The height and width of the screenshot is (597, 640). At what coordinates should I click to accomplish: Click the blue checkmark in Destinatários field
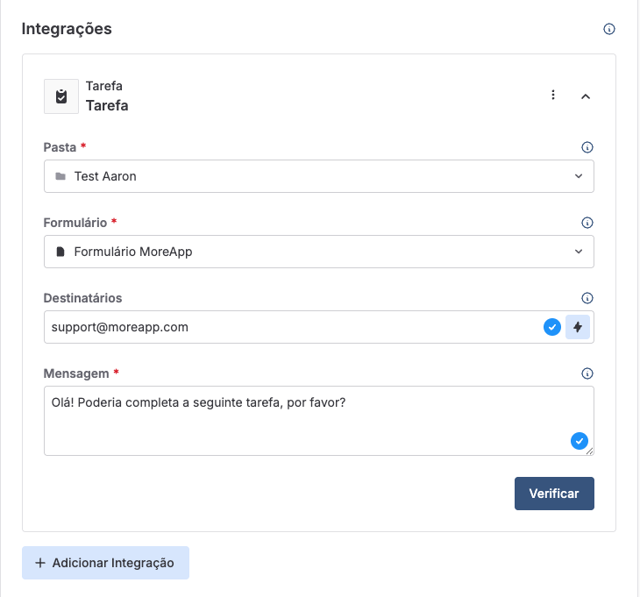click(x=551, y=327)
